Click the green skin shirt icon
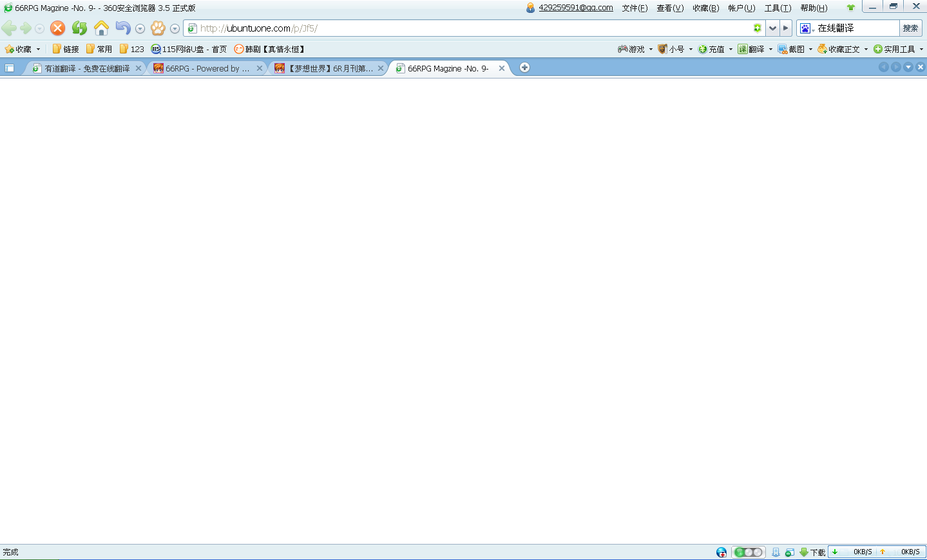Screen dimensions: 927x560 (x=851, y=8)
